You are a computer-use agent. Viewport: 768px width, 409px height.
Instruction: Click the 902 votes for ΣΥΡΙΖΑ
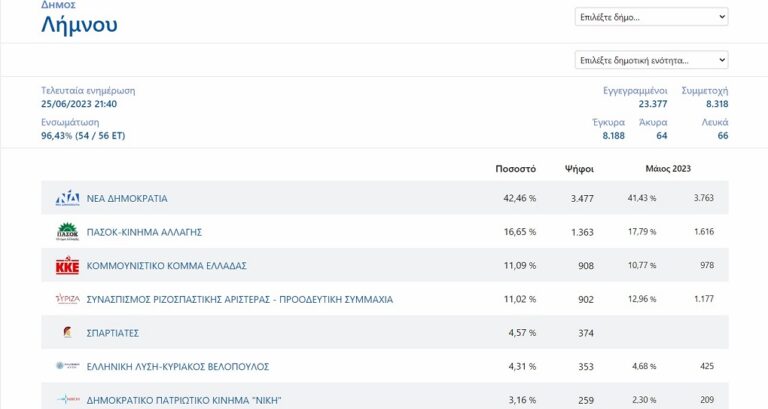tap(586, 299)
